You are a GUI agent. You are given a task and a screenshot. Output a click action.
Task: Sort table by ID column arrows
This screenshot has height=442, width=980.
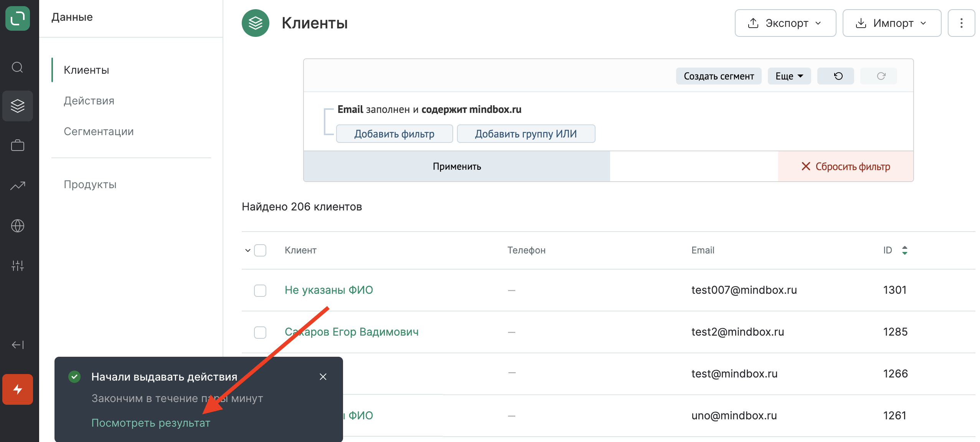[x=905, y=250]
